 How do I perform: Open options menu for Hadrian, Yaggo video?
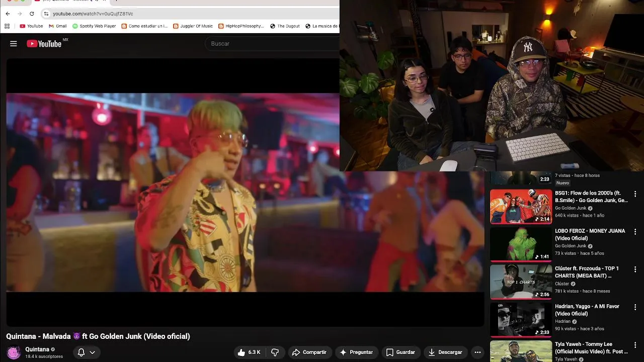[635, 307]
